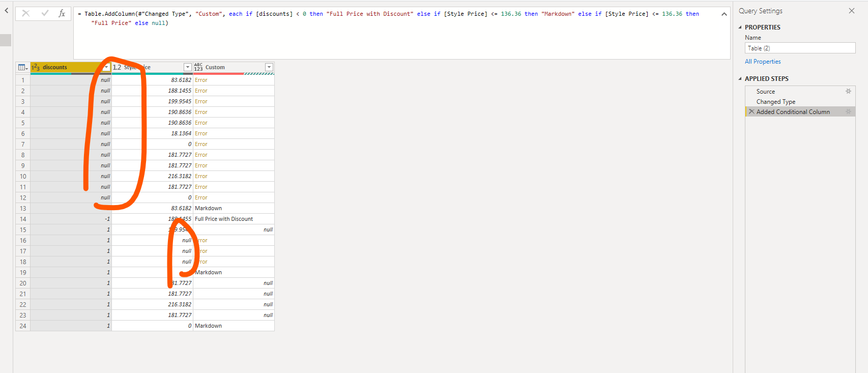
Task: Click the -1 discounts cell in row 14
Action: pos(71,219)
